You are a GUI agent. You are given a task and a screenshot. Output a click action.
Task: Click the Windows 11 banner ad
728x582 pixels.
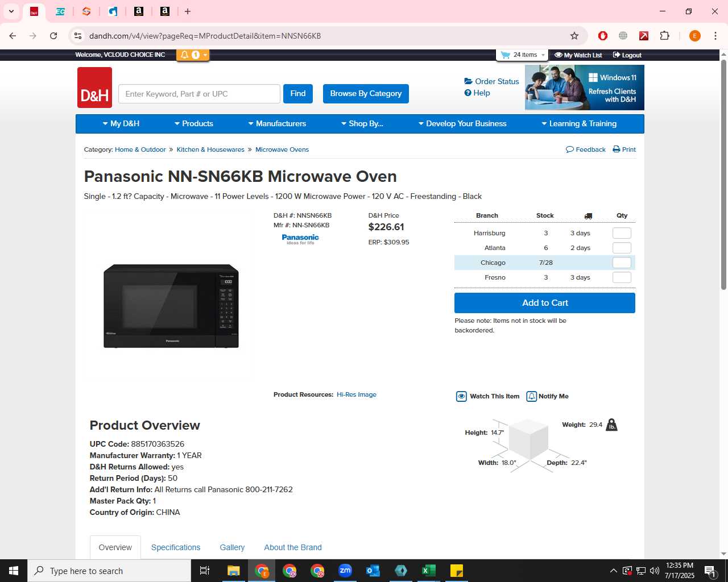point(585,88)
